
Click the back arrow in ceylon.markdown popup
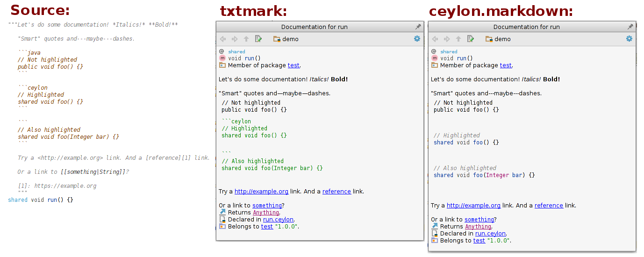click(435, 39)
